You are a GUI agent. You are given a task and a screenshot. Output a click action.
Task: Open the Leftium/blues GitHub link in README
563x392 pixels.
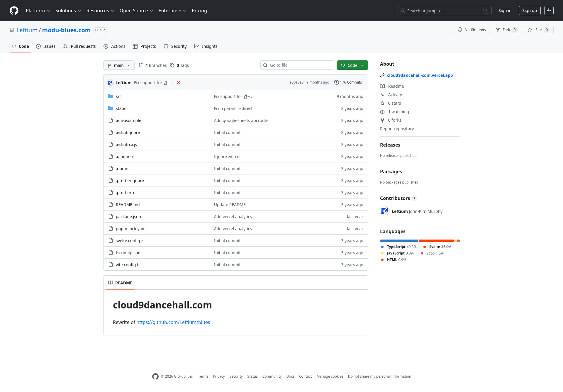tap(173, 322)
